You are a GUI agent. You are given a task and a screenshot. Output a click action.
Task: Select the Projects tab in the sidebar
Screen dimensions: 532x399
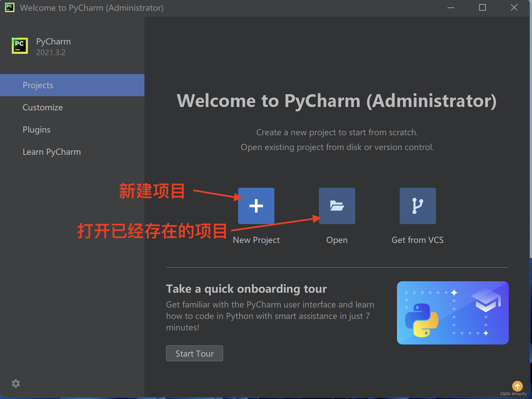[72, 85]
